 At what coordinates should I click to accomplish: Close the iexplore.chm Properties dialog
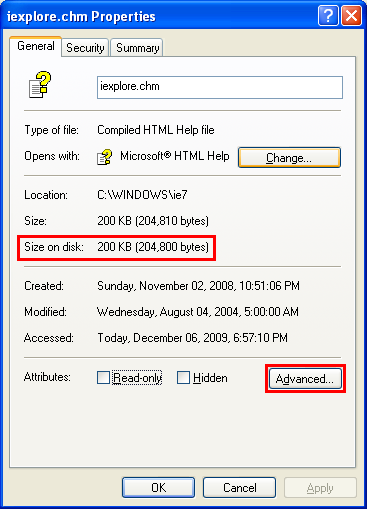[351, 15]
